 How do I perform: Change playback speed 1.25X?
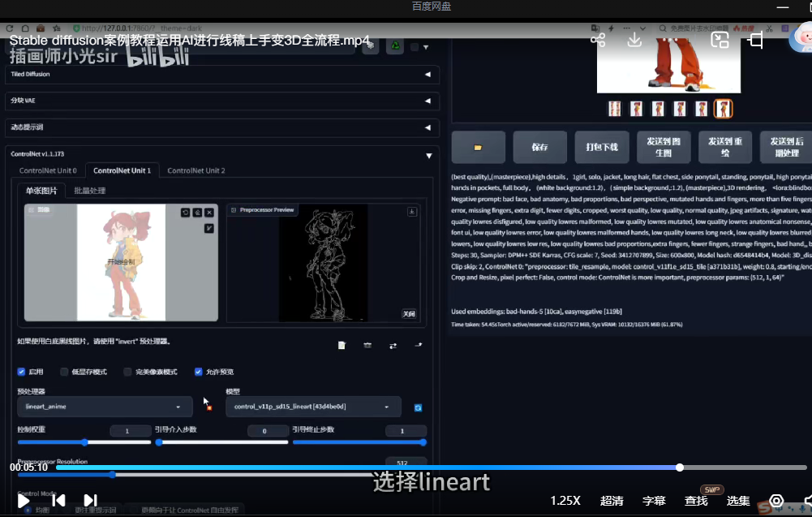pyautogui.click(x=565, y=501)
